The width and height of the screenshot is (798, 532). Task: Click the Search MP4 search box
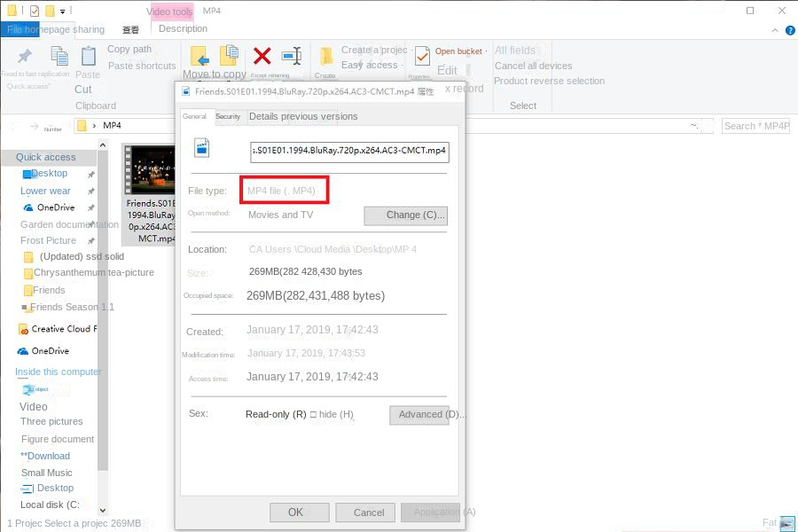pyautogui.click(x=755, y=126)
